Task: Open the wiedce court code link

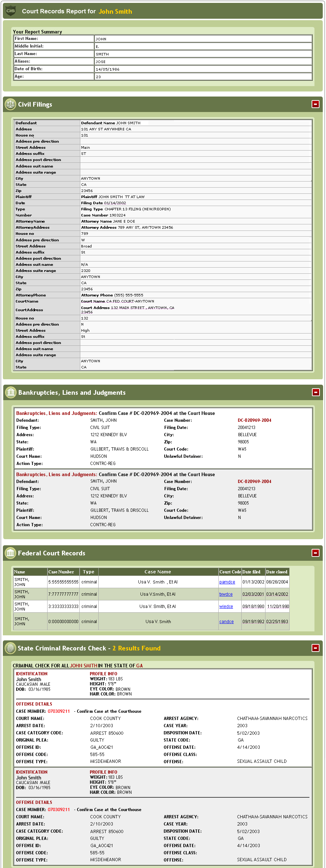Action: [226, 607]
